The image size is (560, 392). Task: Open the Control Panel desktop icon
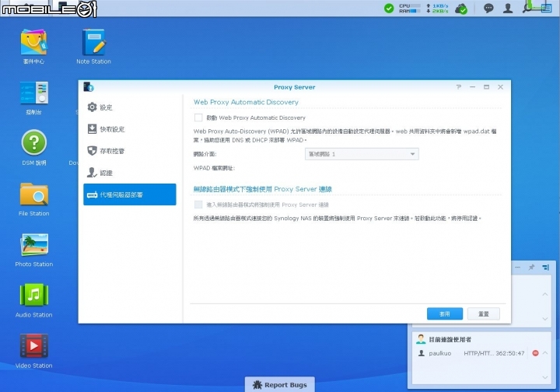click(x=33, y=93)
